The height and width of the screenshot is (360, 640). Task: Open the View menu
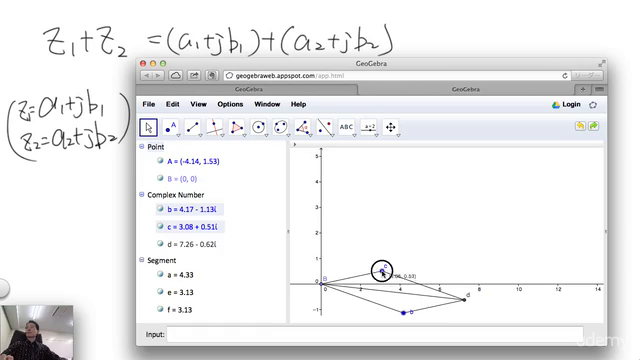click(198, 104)
